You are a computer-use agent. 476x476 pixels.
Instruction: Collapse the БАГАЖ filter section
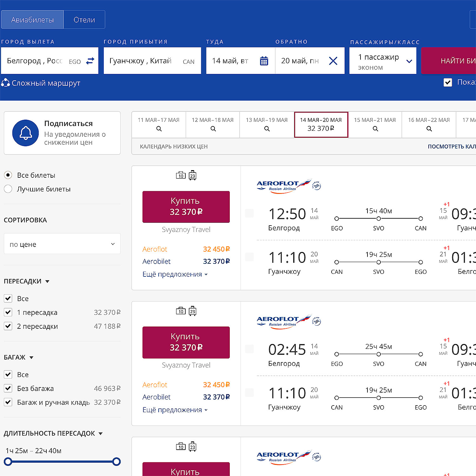[31, 358]
